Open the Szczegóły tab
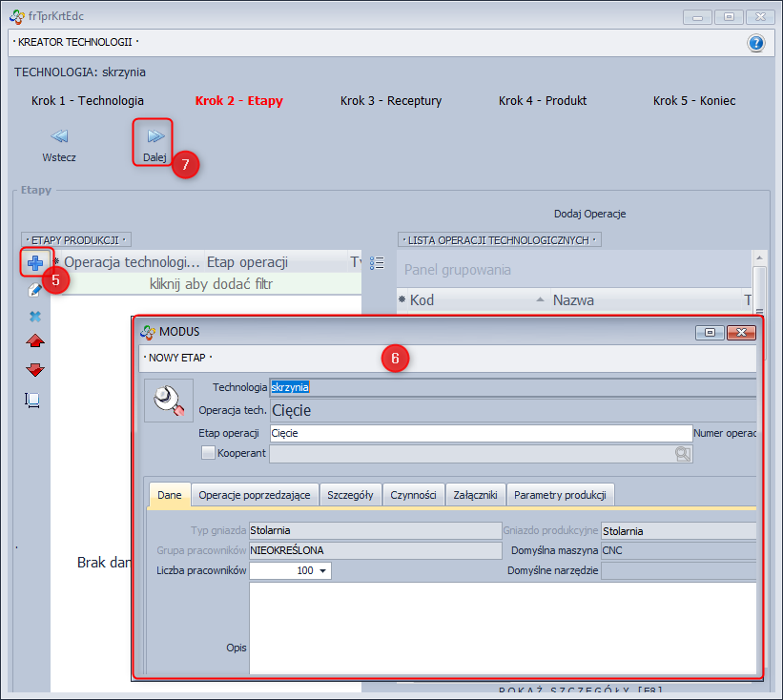 coord(351,495)
